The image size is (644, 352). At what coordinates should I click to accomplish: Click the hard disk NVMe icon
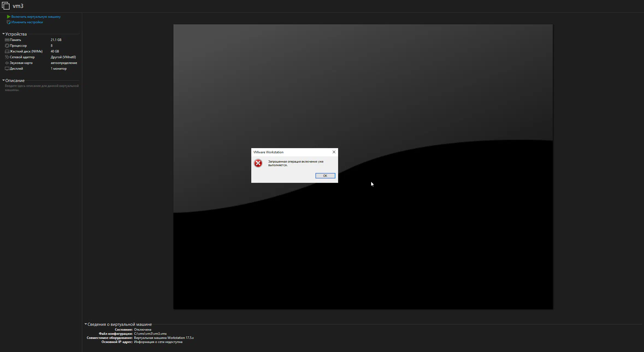(x=7, y=51)
